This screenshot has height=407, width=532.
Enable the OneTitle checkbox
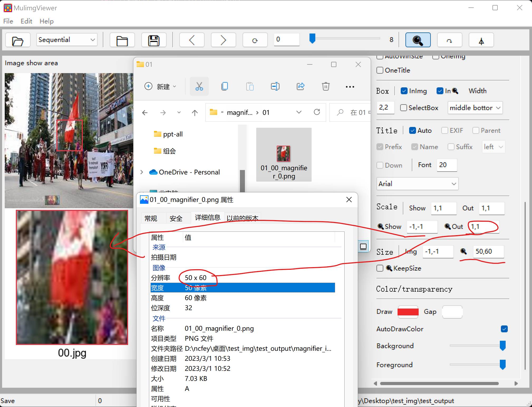pyautogui.click(x=380, y=70)
